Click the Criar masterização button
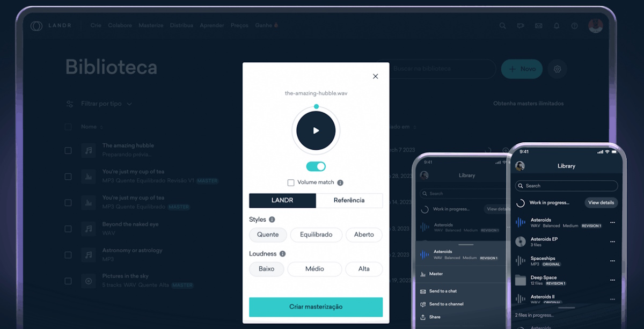 click(316, 307)
